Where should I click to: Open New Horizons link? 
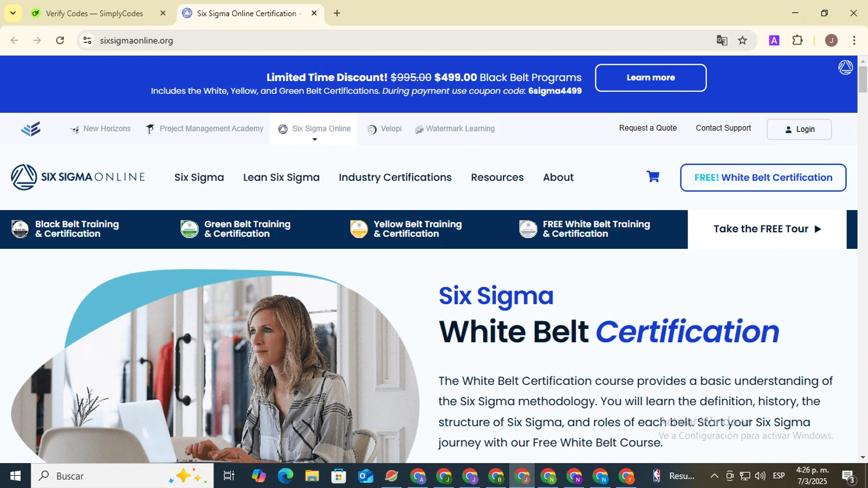100,129
